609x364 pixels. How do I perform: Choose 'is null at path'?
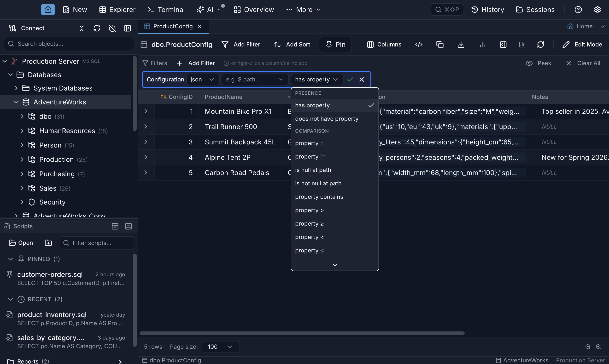coord(334,170)
